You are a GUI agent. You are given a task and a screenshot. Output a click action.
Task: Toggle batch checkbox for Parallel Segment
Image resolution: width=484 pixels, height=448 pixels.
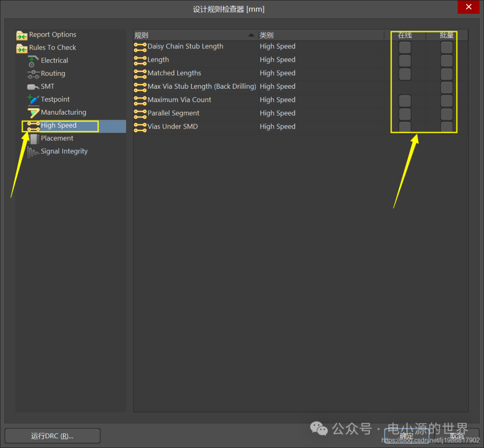click(446, 114)
